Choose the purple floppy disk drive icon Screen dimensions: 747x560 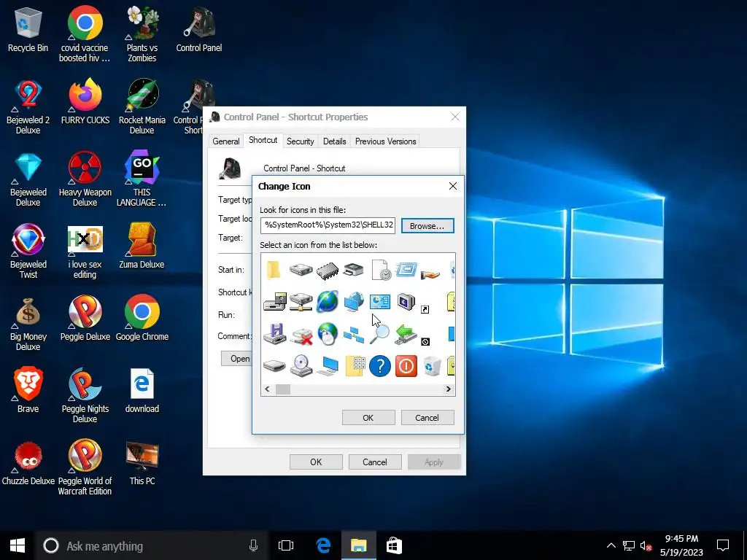[275, 334]
